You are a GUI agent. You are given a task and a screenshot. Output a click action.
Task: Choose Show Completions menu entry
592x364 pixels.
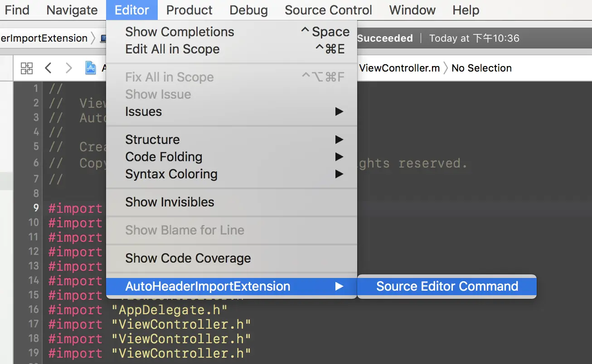click(x=180, y=32)
